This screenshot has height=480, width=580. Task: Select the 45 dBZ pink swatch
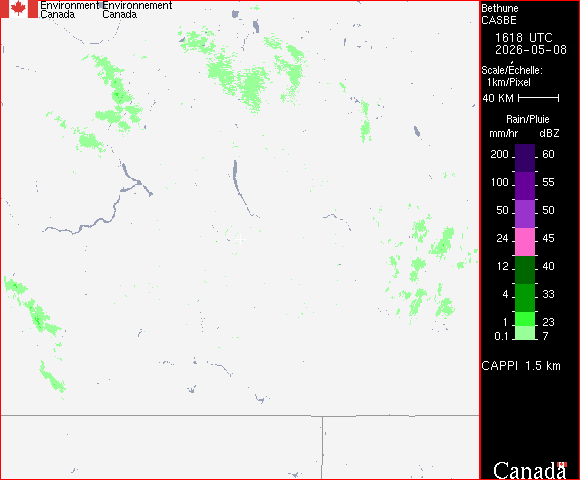525,242
